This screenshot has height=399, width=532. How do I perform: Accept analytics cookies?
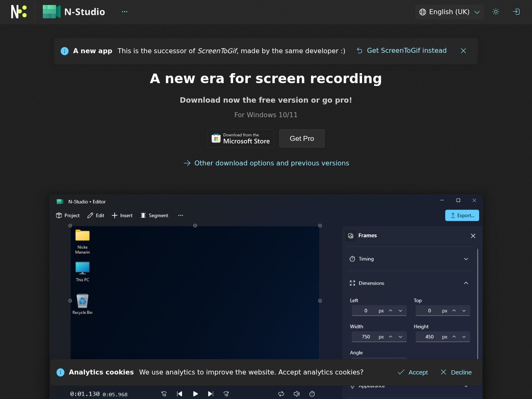(413, 372)
